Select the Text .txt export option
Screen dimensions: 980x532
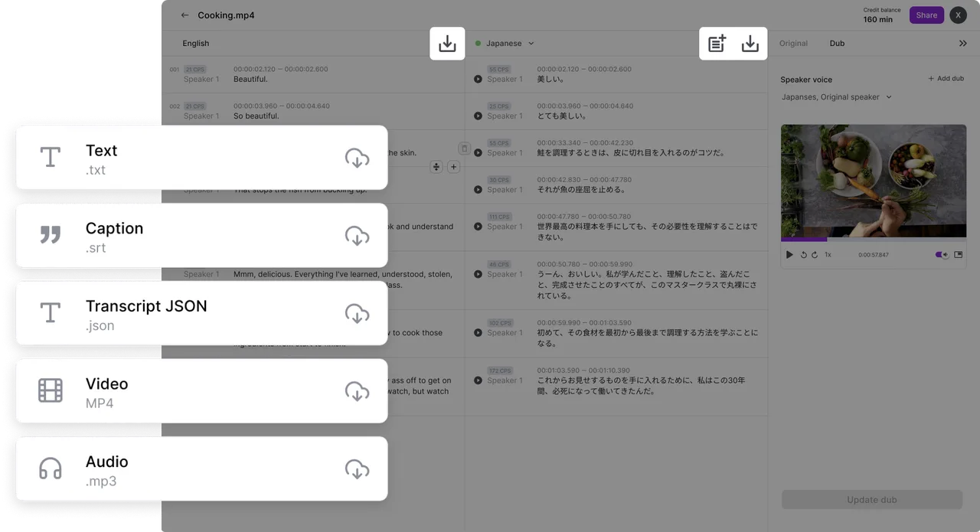(x=201, y=158)
